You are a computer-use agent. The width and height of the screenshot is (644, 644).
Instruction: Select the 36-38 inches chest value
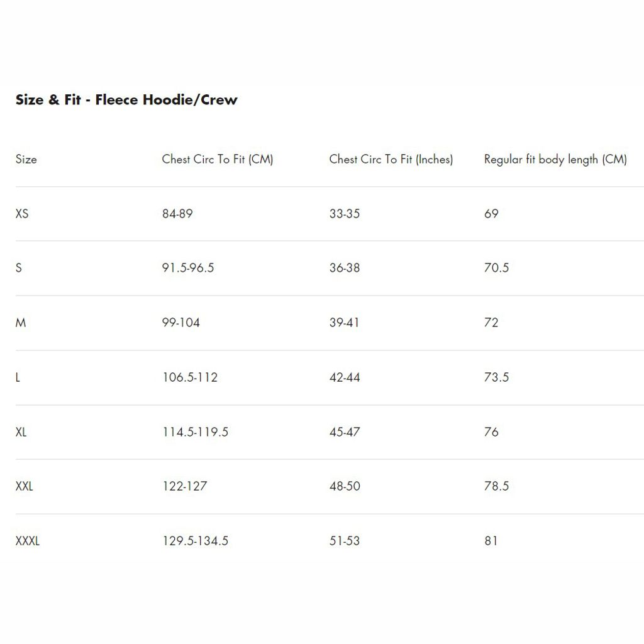tap(345, 268)
